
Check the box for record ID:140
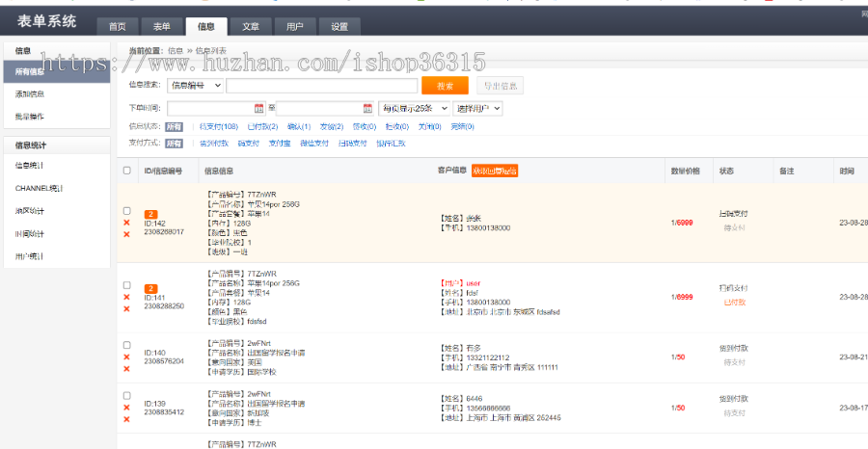point(126,345)
